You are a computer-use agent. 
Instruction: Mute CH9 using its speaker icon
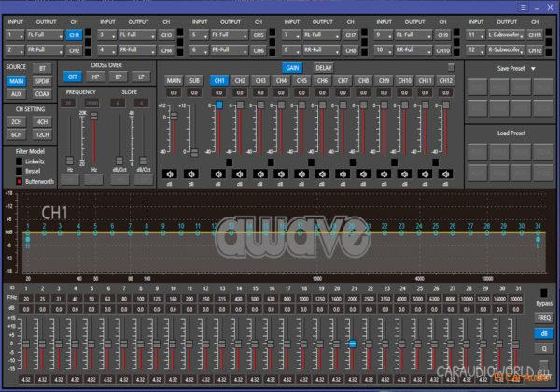pos(384,175)
